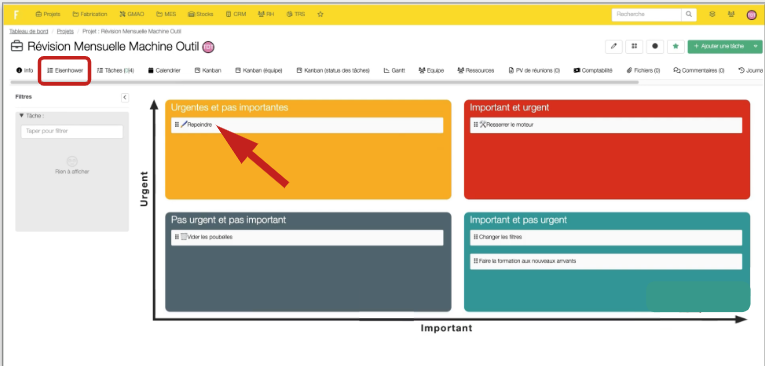Focus the Recherche search field

coord(646,15)
